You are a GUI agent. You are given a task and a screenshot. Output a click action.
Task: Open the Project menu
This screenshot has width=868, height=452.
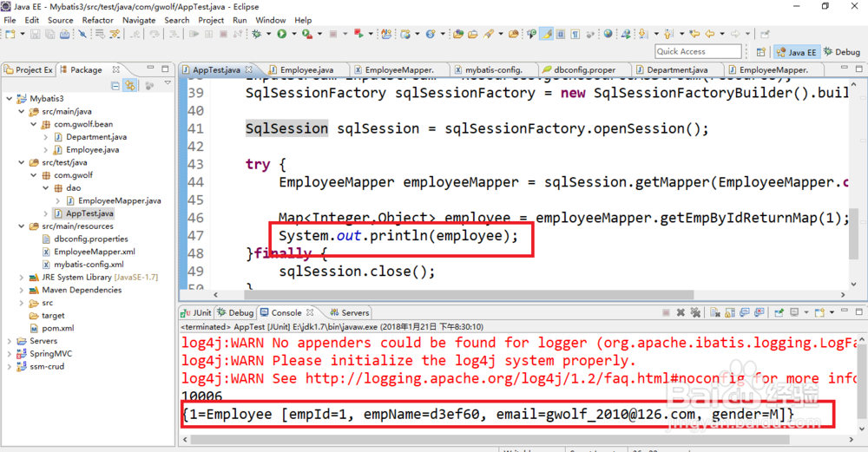[211, 20]
